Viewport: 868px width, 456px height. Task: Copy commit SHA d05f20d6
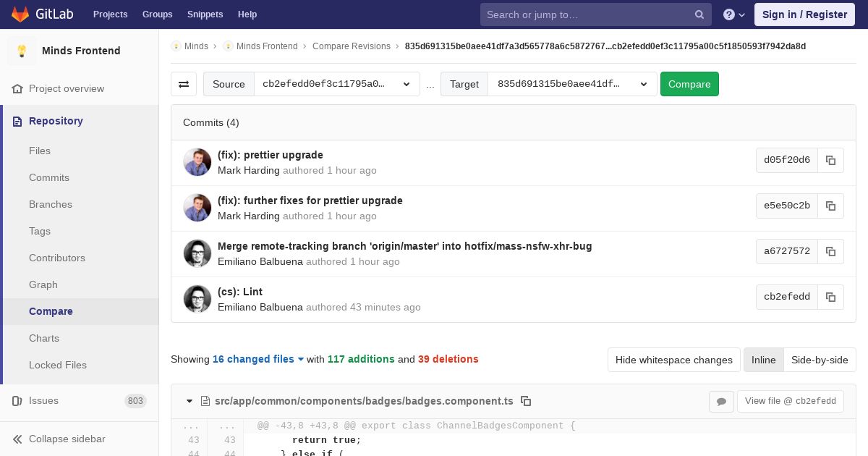coord(830,160)
